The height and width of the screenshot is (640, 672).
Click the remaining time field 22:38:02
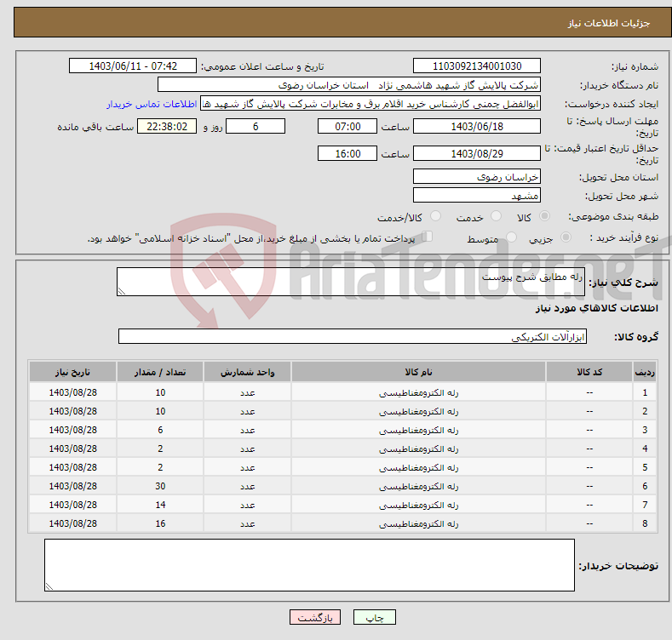pos(167,126)
